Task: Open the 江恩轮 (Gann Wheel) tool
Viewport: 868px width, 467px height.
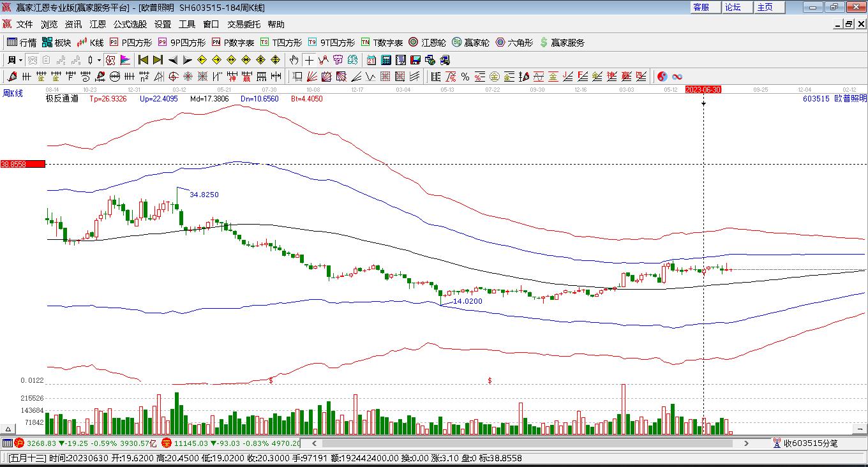Action: pyautogui.click(x=427, y=43)
